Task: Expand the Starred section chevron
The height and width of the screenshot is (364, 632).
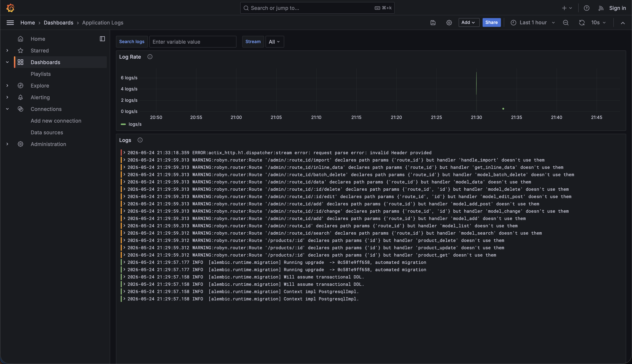Action: tap(7, 50)
